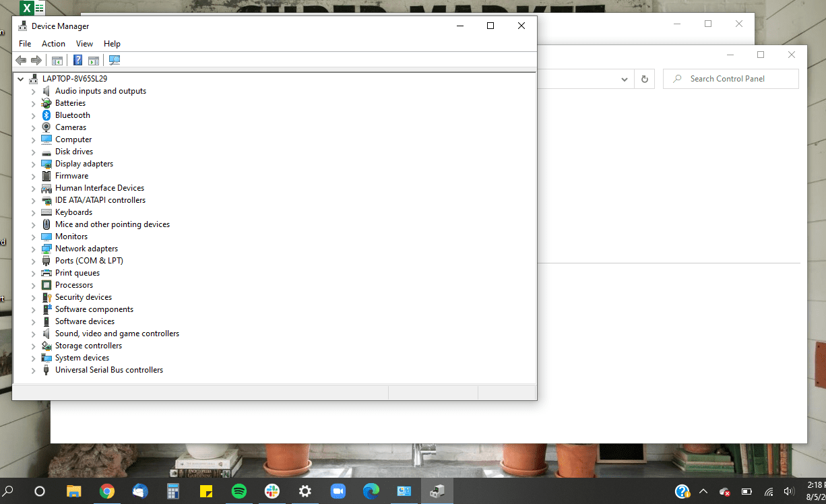
Task: Click the Search Control Panel field
Action: [730, 78]
